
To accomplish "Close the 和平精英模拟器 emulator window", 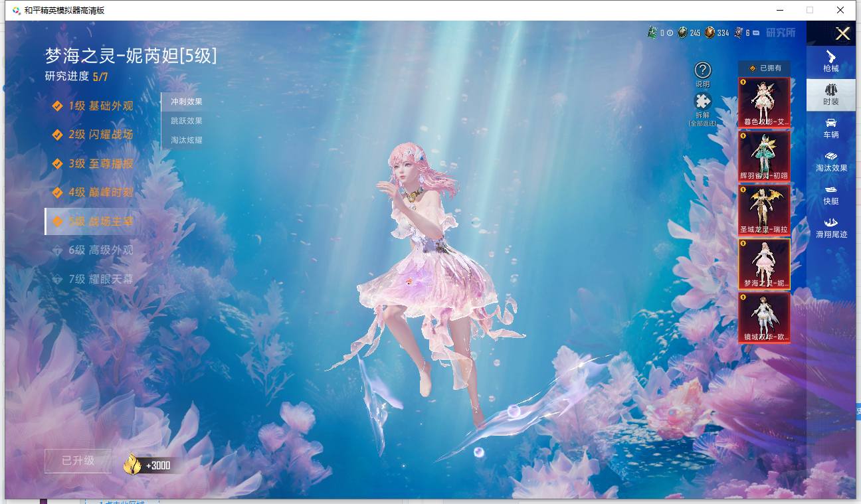I will click(840, 10).
